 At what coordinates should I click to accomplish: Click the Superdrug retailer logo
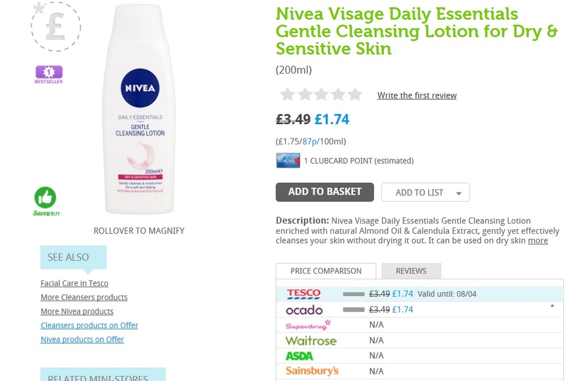307,325
